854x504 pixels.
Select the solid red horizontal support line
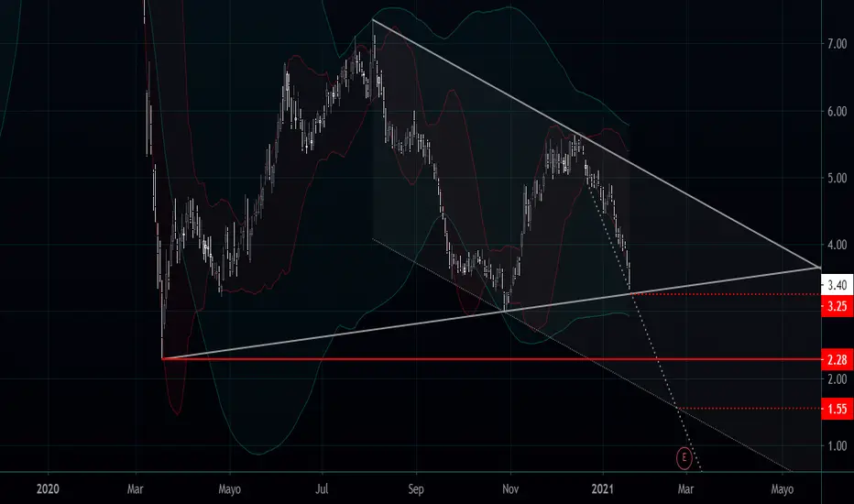click(490, 359)
